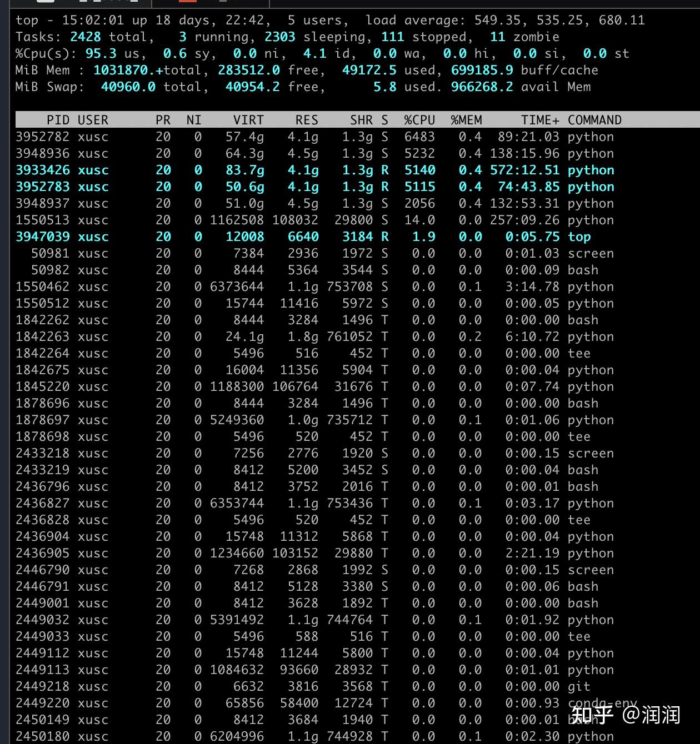Viewport: 700px width, 744px height.
Task: Click the RES column header
Action: (306, 119)
